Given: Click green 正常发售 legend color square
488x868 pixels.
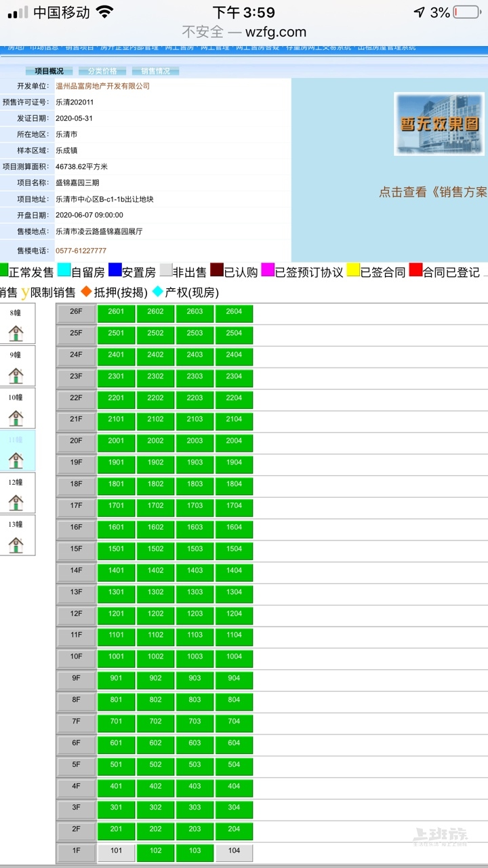Looking at the screenshot, I should coord(4,271).
